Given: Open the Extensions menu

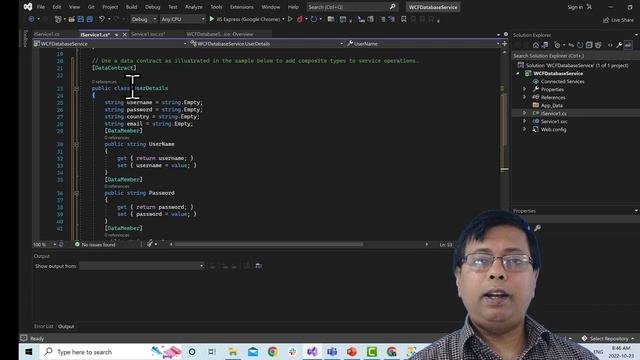Looking at the screenshot, I should pyautogui.click(x=242, y=7).
